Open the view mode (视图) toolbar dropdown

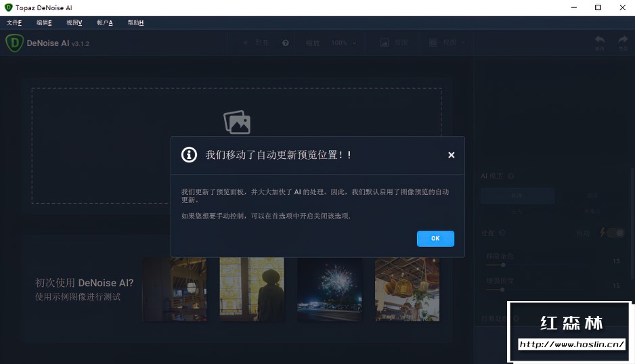[x=454, y=43]
